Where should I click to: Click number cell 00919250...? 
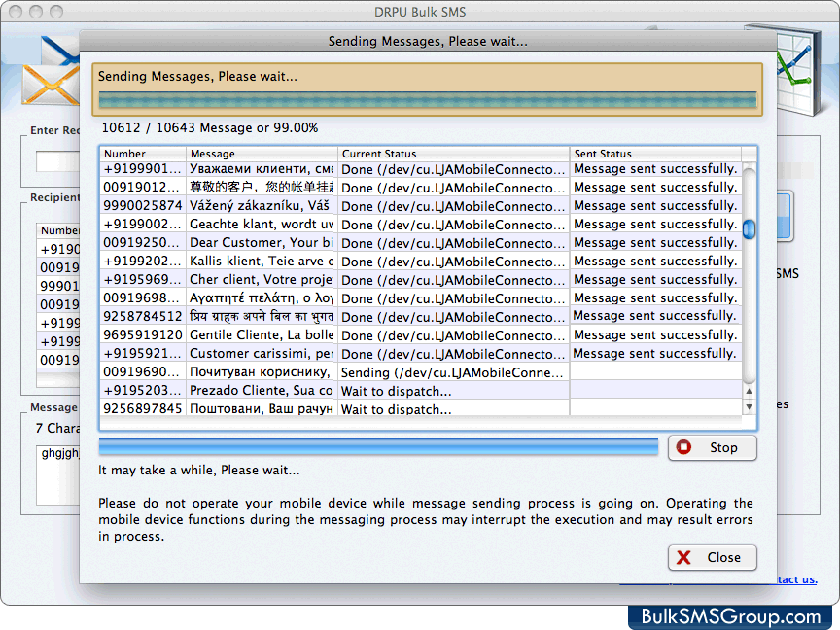[143, 243]
